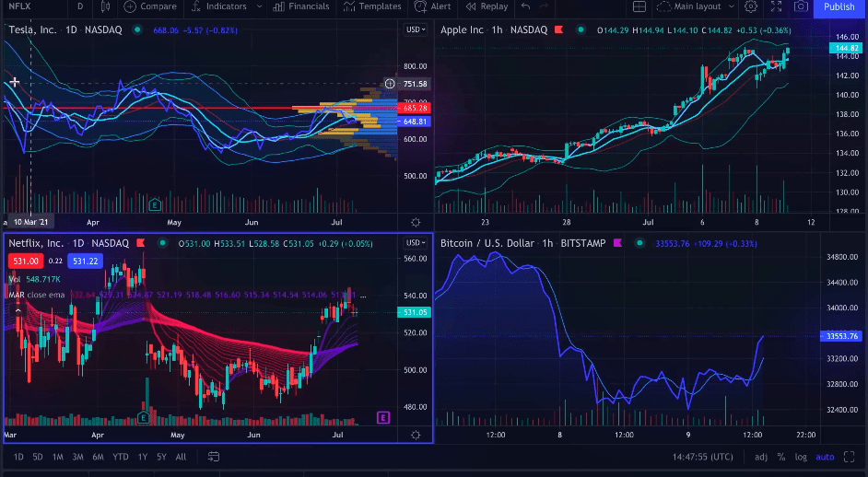The image size is (868, 477).
Task: Open the Financials panel
Action: pos(301,6)
